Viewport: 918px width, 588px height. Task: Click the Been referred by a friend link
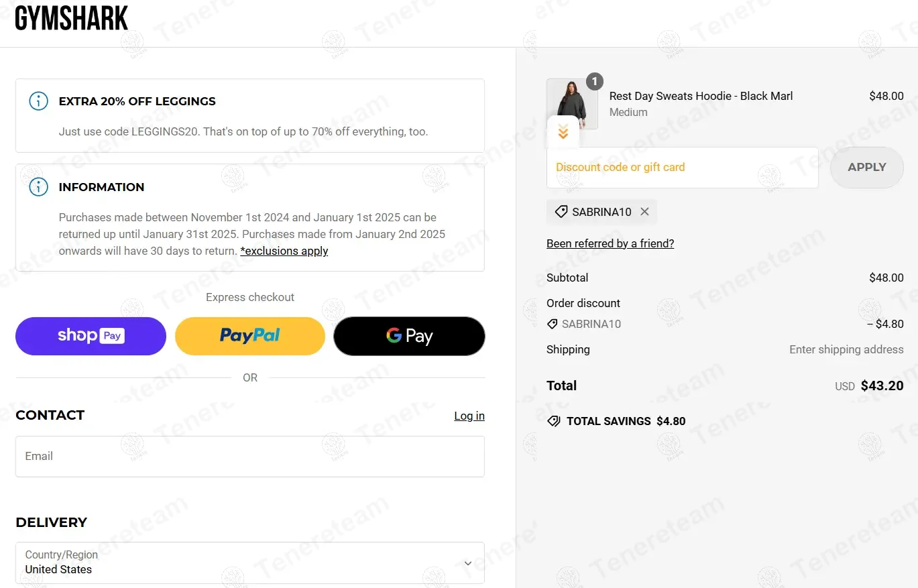point(610,243)
